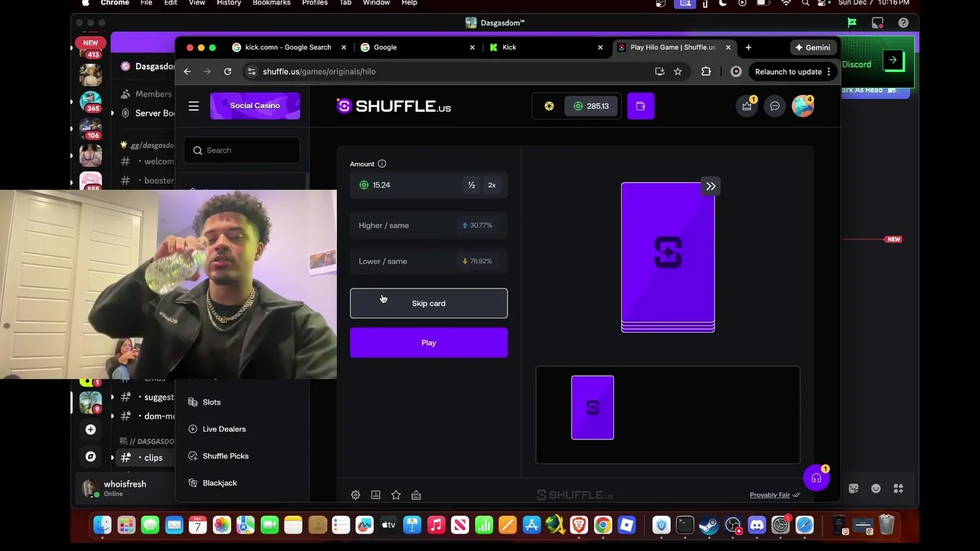Click the Skip card button
The width and height of the screenshot is (980, 551).
[429, 303]
